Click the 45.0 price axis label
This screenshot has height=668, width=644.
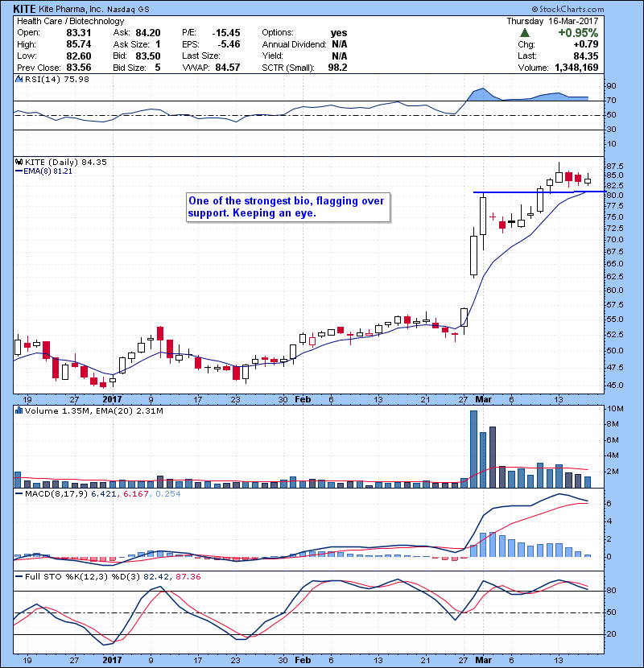pos(615,386)
